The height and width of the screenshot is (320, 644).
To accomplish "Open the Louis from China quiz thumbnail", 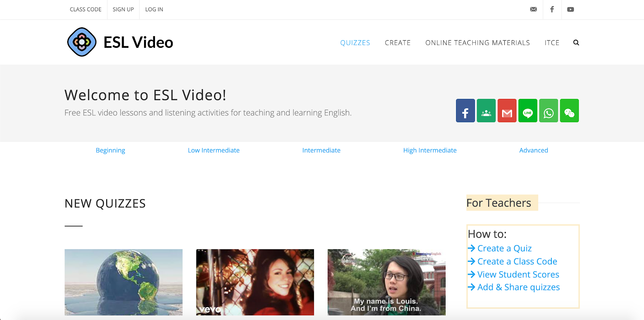I will (x=386, y=282).
